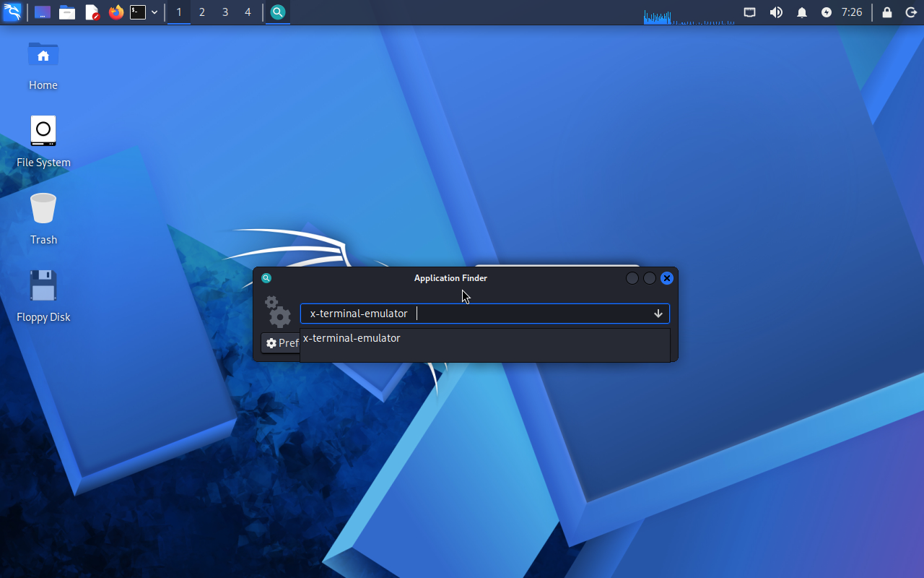Launch Firefox from the top panel
Viewport: 924px width, 578px height.
pos(115,12)
